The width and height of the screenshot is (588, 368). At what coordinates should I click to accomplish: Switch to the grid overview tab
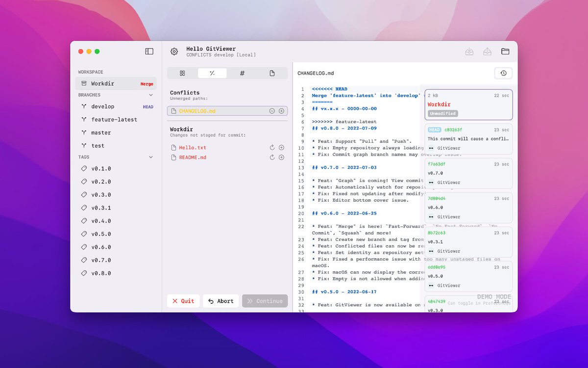coord(182,73)
